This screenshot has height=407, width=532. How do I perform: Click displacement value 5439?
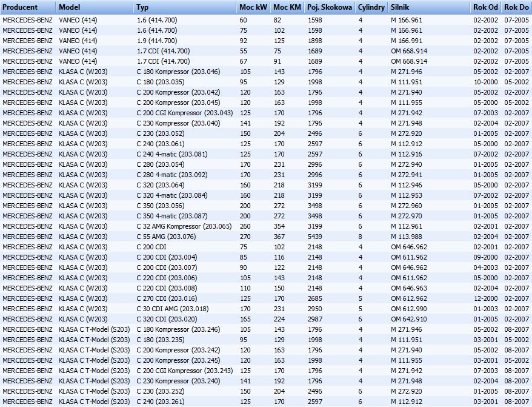click(x=315, y=237)
